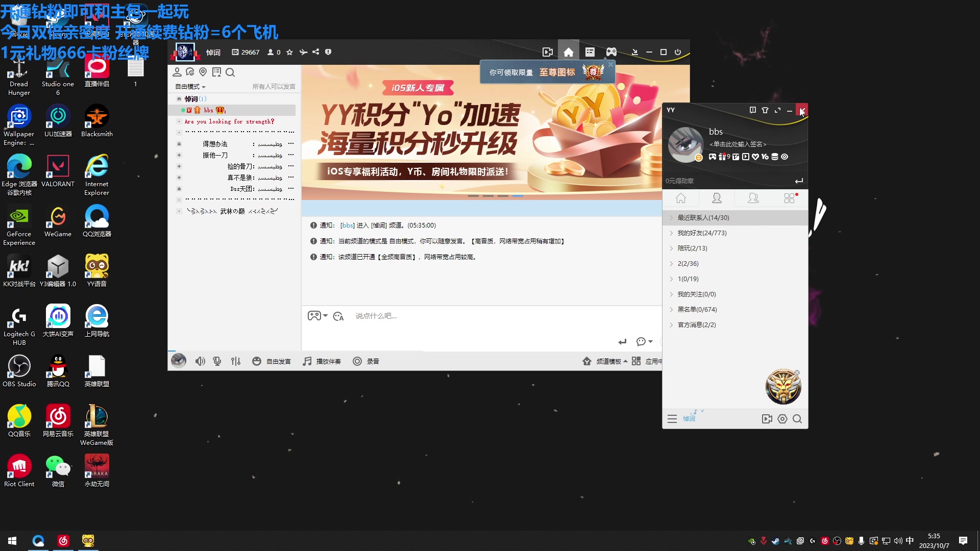Edit signature text under bbs name
Screen dimensions: 980x551
click(738, 144)
